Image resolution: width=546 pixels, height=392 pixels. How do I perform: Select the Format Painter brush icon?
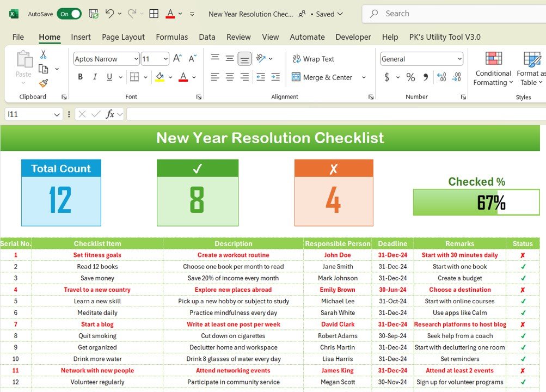pos(43,83)
